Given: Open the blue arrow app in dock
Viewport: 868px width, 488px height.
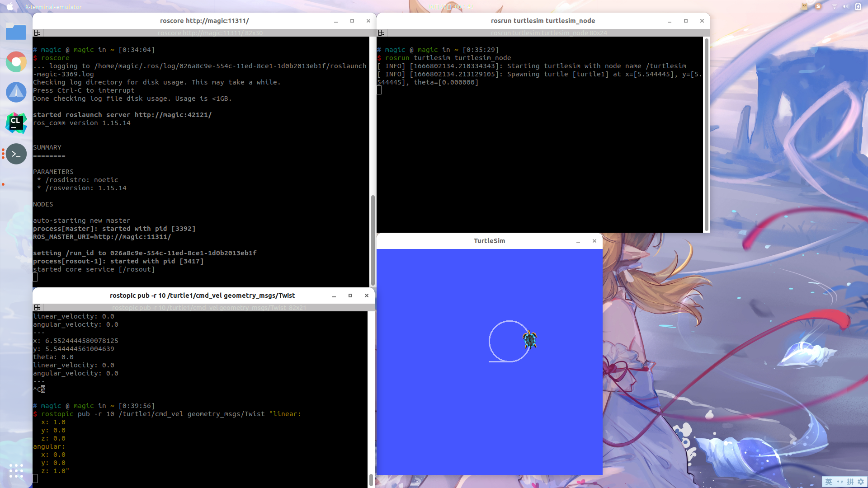Looking at the screenshot, I should tap(16, 92).
